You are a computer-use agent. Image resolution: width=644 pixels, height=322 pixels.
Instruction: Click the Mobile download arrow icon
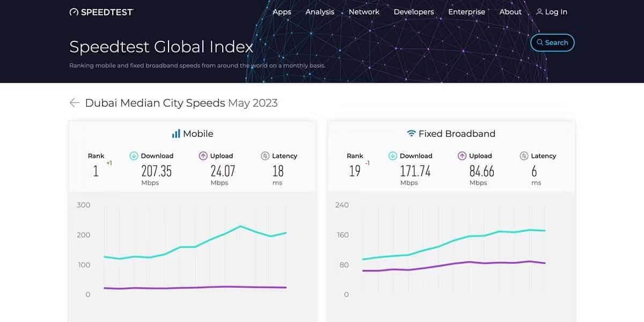click(134, 156)
